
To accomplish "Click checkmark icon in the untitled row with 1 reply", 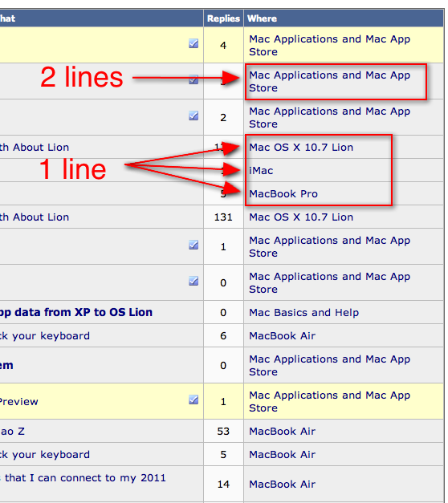I will pyautogui.click(x=193, y=245).
